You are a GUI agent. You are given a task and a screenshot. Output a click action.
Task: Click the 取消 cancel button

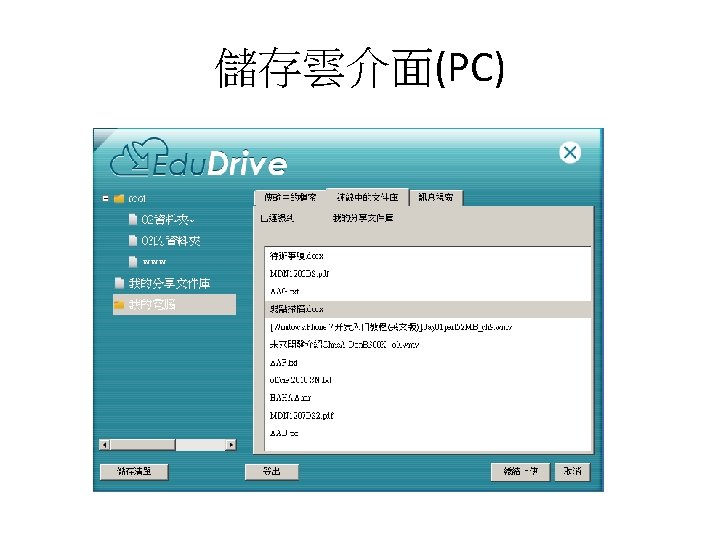click(572, 471)
